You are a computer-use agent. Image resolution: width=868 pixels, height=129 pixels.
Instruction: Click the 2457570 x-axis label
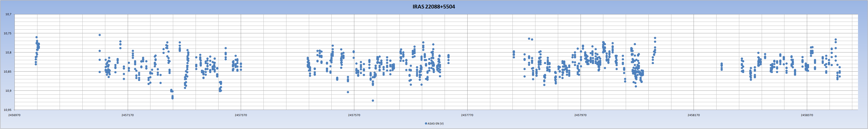pos(354,115)
